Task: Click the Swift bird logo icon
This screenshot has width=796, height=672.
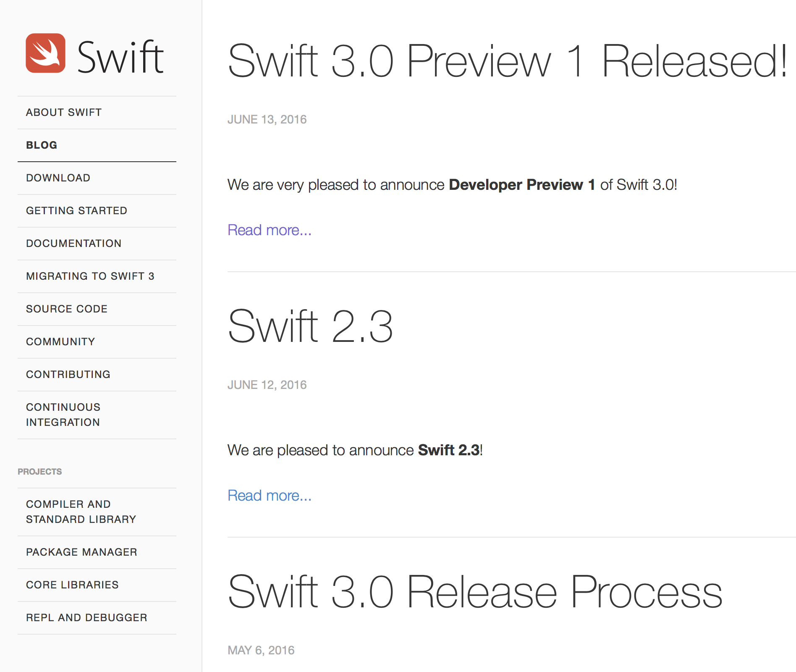Action: click(45, 53)
